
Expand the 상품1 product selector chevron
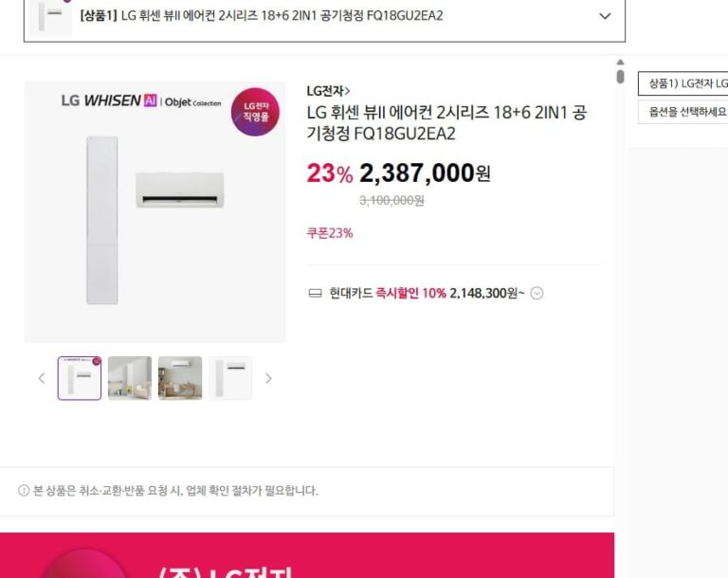[605, 16]
